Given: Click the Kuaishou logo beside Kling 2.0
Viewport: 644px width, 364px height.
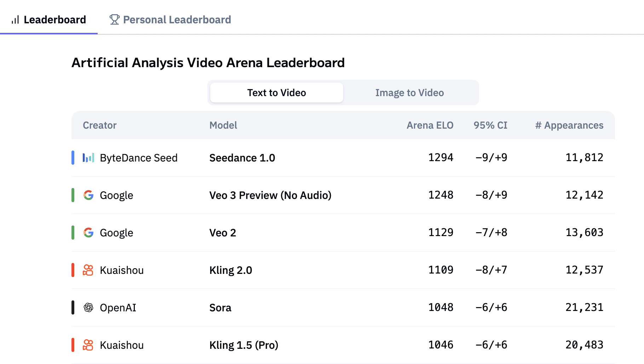Looking at the screenshot, I should (88, 270).
